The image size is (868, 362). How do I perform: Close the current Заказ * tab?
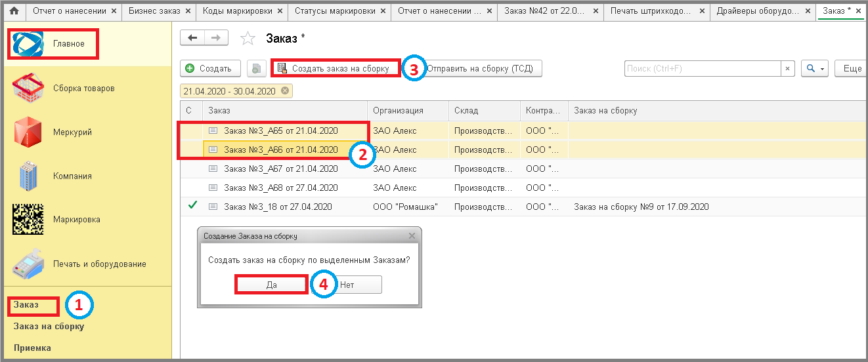857,11
